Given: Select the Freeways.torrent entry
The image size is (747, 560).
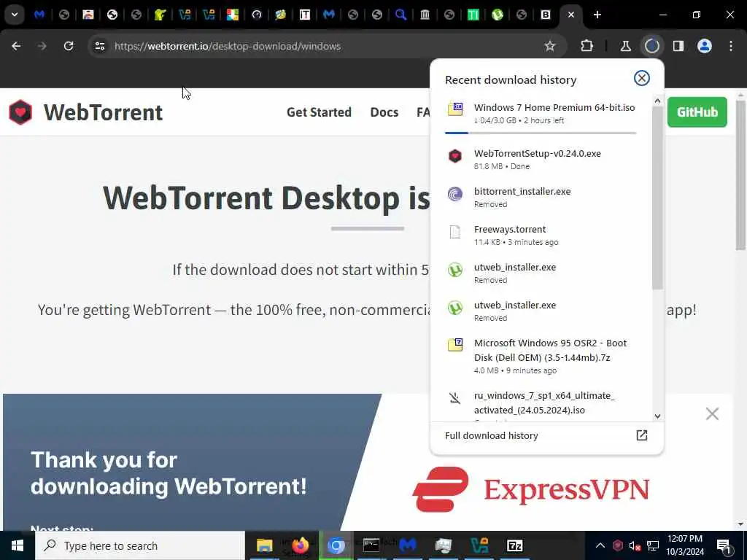Looking at the screenshot, I should [x=541, y=236].
